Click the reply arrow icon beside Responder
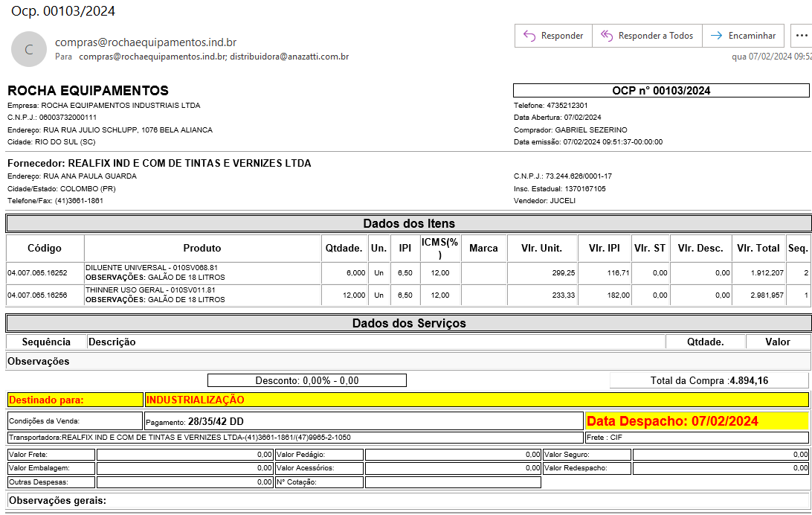812x515 pixels. pos(529,36)
